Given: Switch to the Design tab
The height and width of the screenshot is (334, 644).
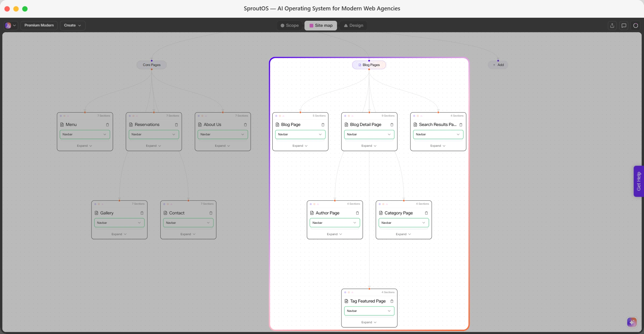Looking at the screenshot, I should click(354, 25).
